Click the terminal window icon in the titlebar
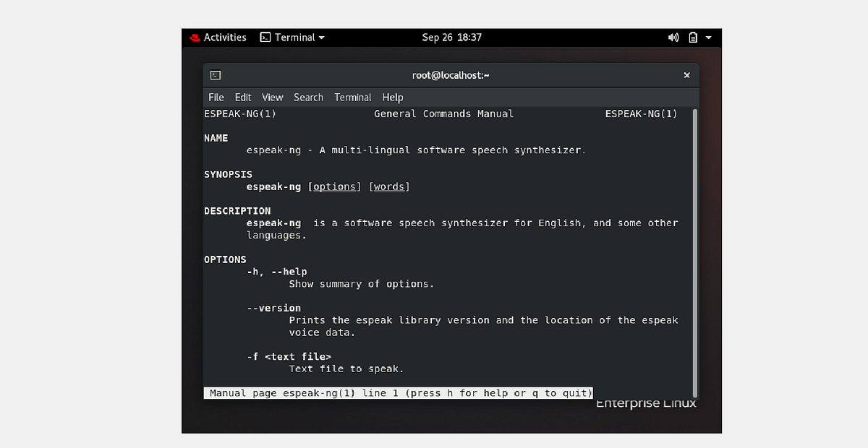This screenshot has width=868, height=448. click(215, 74)
